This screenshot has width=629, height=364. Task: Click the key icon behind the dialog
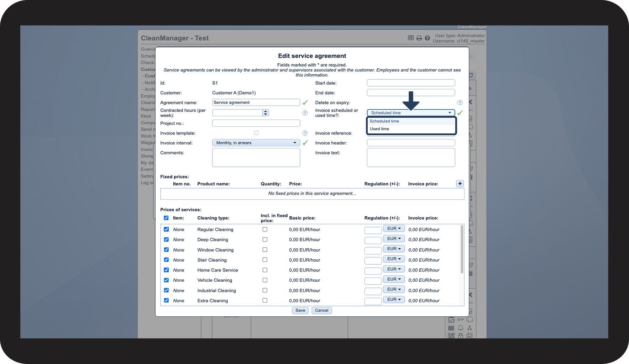[461, 320]
